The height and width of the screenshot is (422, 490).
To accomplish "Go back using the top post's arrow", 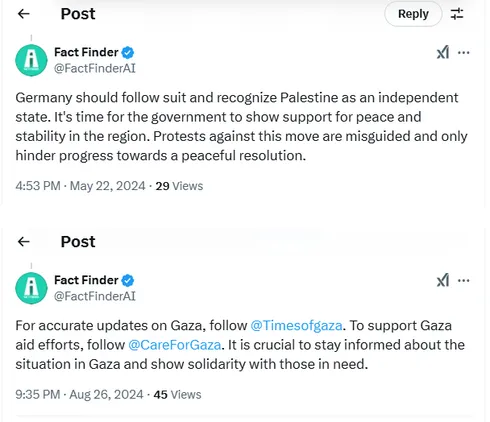I will point(24,14).
